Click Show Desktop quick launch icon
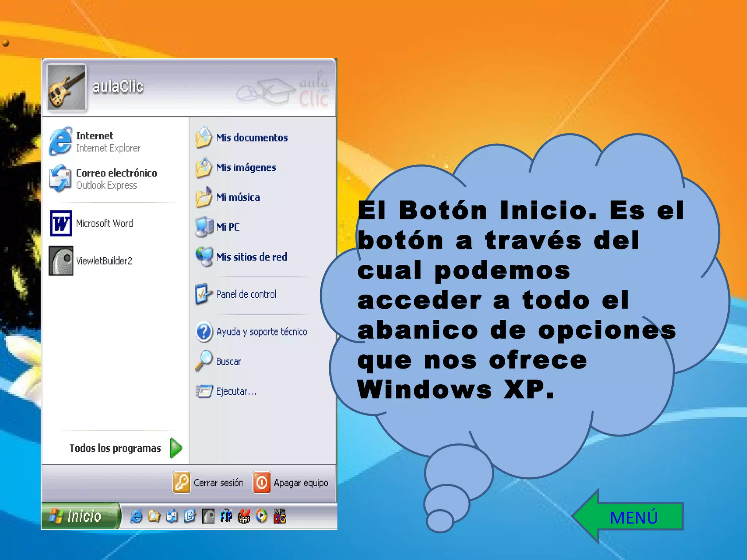 [190, 516]
